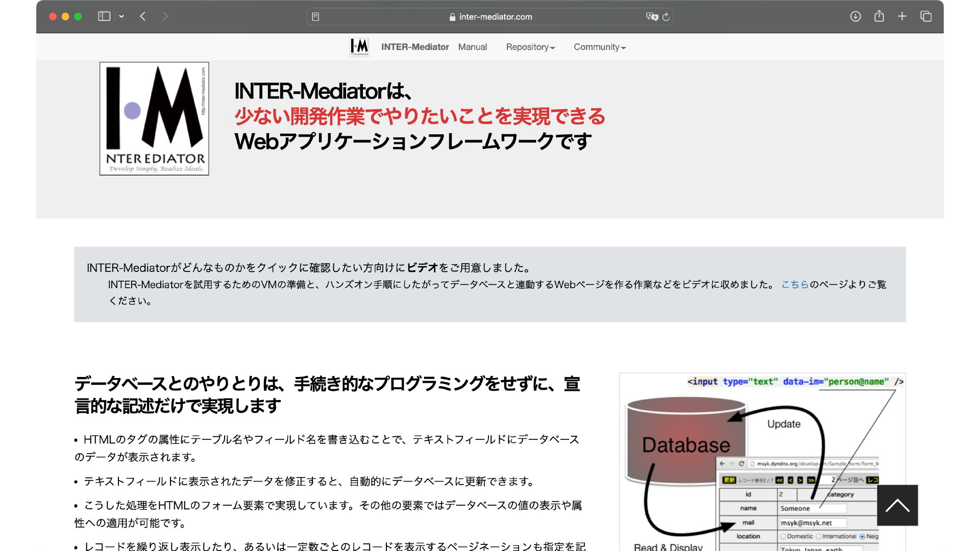Reload the current page
This screenshot has width=980, height=551.
click(x=666, y=17)
